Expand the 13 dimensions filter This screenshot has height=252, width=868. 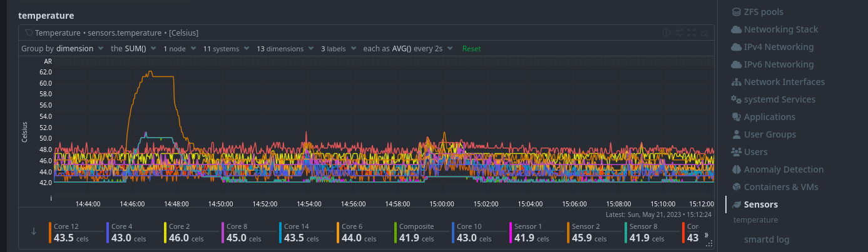(x=284, y=48)
